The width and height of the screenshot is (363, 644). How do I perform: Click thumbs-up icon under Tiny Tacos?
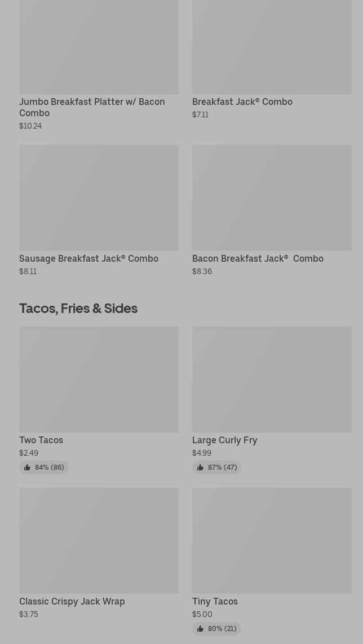coord(200,629)
